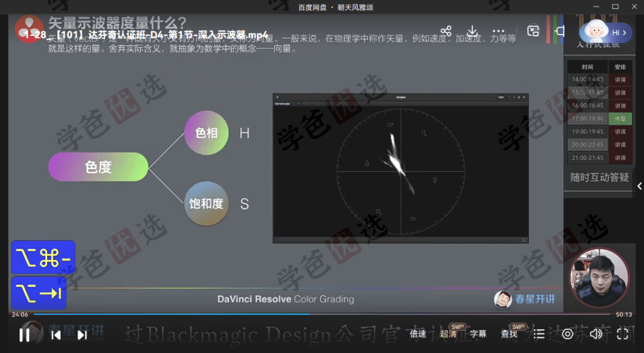Click the 21:00-21:45 schedule cell

(x=587, y=158)
